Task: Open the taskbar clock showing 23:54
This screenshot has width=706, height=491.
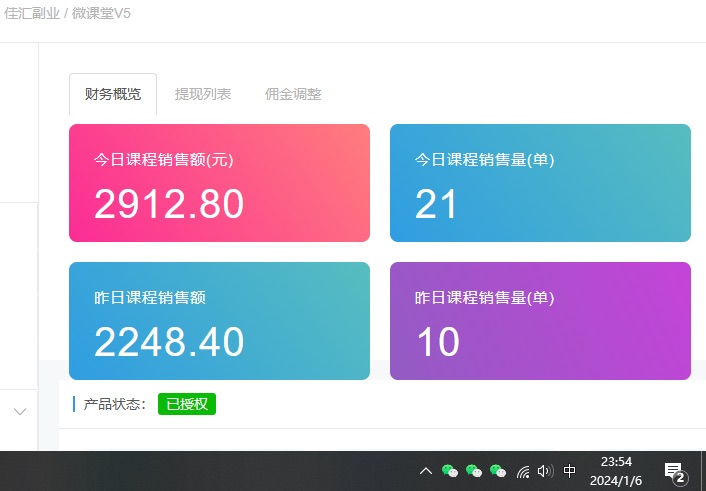Action: tap(616, 471)
